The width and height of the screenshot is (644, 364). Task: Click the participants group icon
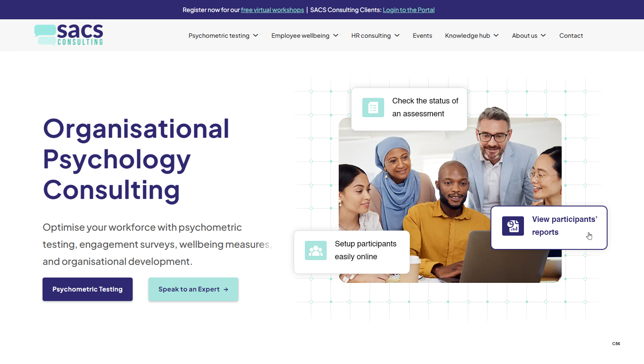316,250
